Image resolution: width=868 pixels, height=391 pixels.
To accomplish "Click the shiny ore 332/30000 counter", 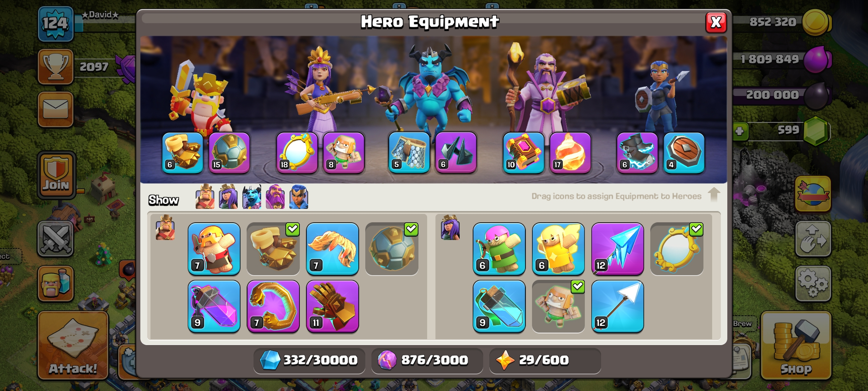I will tap(309, 360).
